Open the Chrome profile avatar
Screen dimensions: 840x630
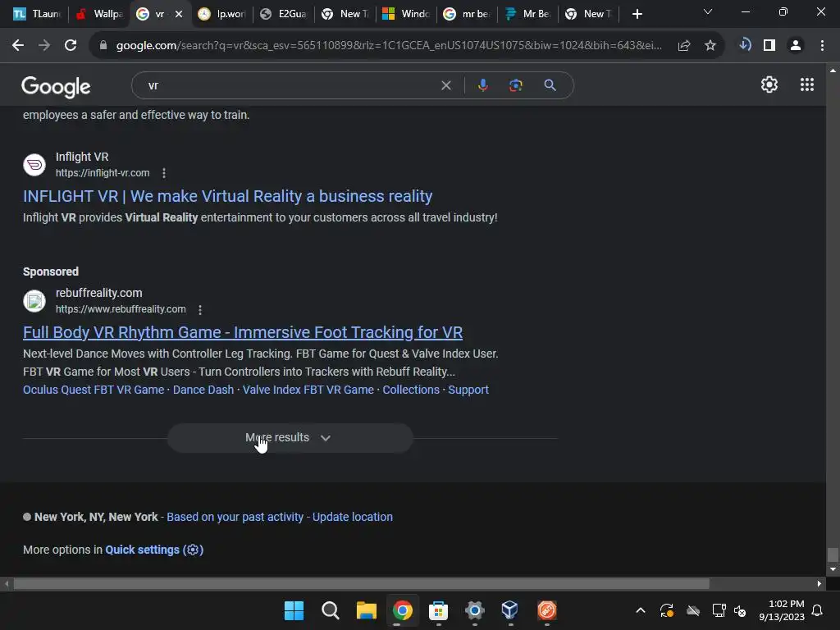[796, 46]
